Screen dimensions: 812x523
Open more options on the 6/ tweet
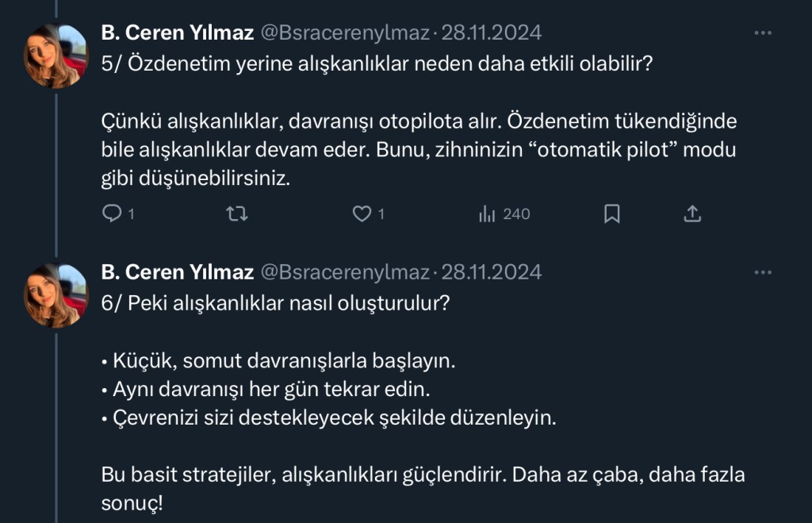(x=763, y=272)
